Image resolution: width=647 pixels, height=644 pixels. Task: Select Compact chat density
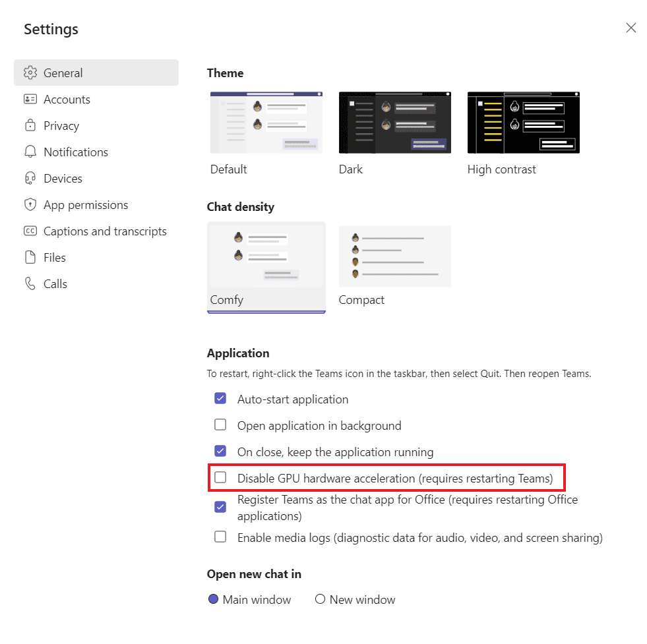click(x=394, y=256)
